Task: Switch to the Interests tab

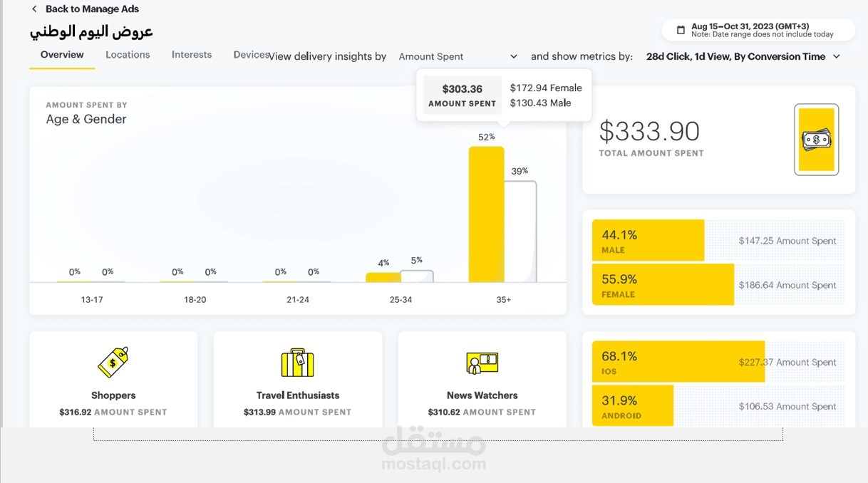Action: click(192, 55)
